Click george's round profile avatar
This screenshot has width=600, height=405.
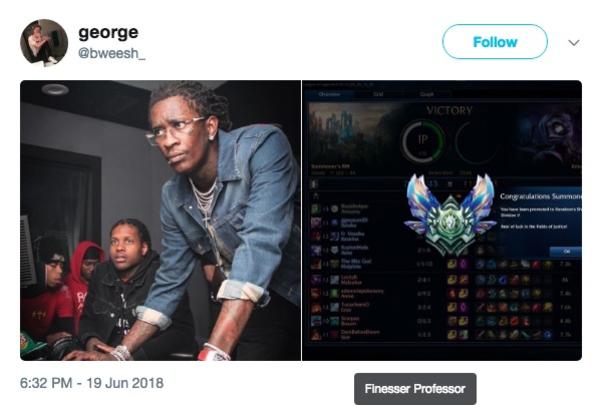tap(44, 42)
